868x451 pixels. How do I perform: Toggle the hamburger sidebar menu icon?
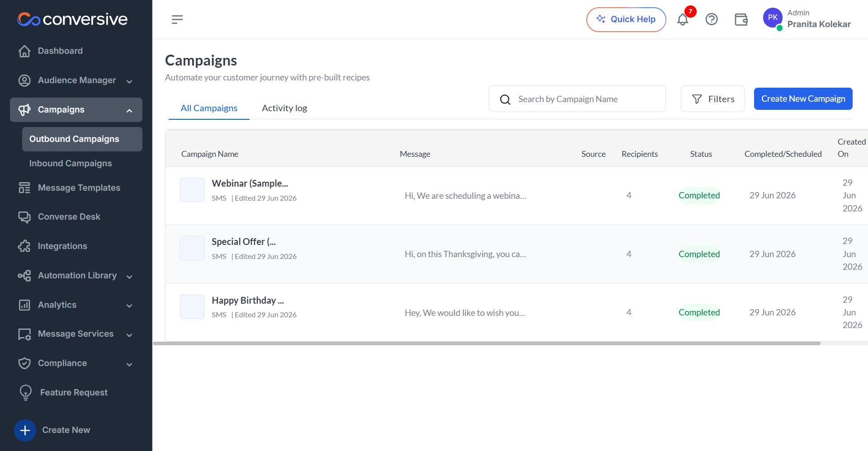(177, 19)
